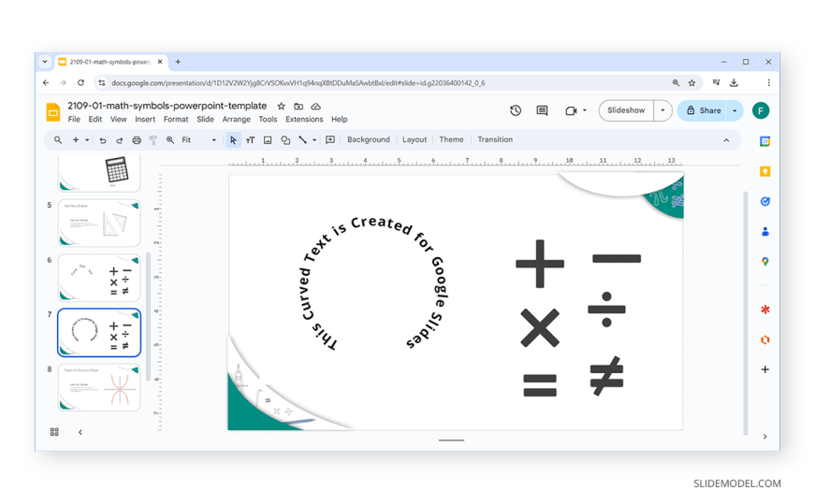The width and height of the screenshot is (814, 504).
Task: Click the Transition button
Action: tap(495, 139)
